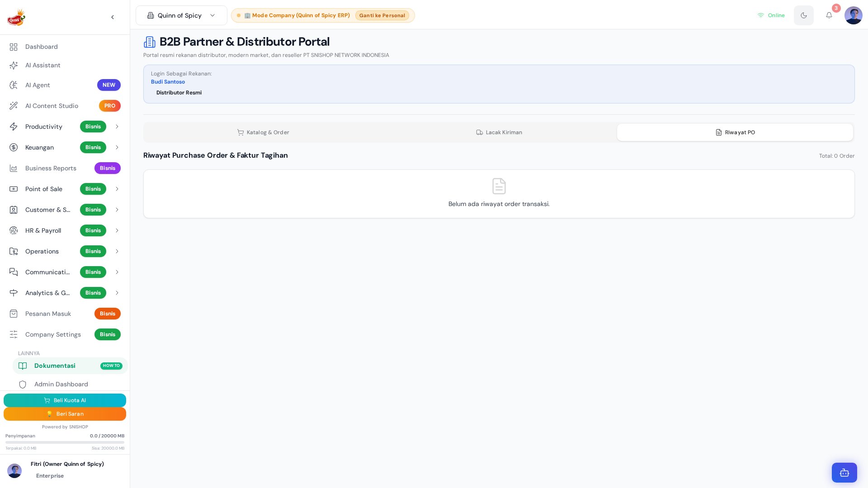Click the Budi Santoso partner name link
This screenshot has width=868, height=488.
[x=168, y=82]
